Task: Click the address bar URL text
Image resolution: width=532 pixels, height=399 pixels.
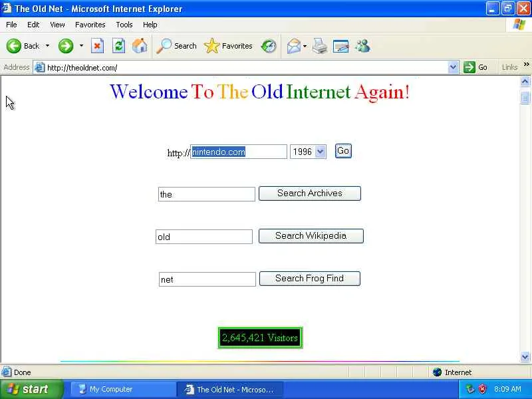Action: point(82,68)
